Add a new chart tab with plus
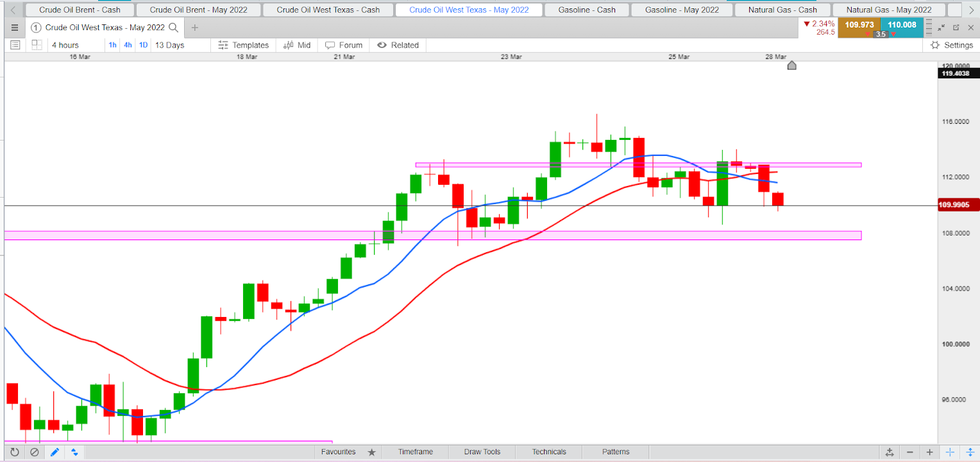The width and height of the screenshot is (980, 462). coord(195,28)
